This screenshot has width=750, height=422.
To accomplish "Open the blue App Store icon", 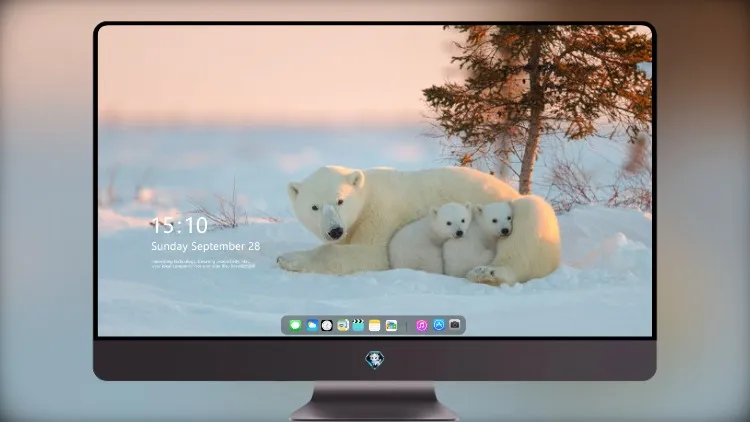I will [x=439, y=325].
